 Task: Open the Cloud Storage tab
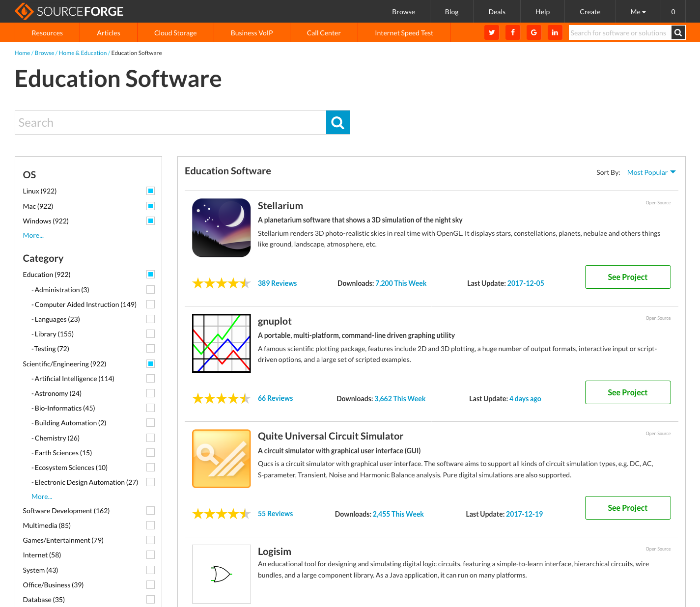pos(175,33)
